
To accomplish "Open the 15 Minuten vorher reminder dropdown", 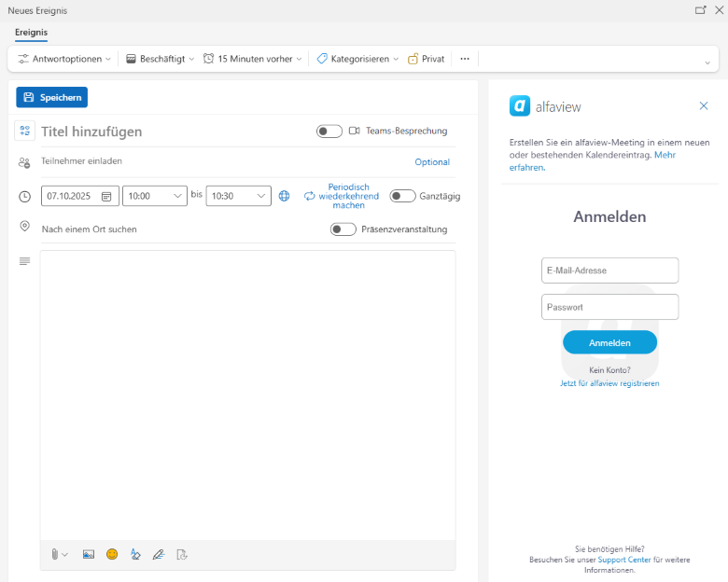I will coord(253,59).
